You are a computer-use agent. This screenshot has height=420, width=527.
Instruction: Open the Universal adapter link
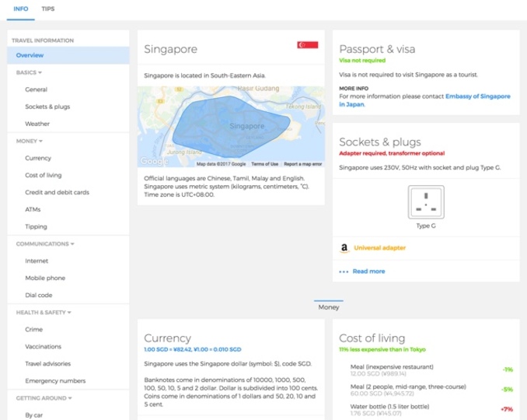tap(379, 248)
